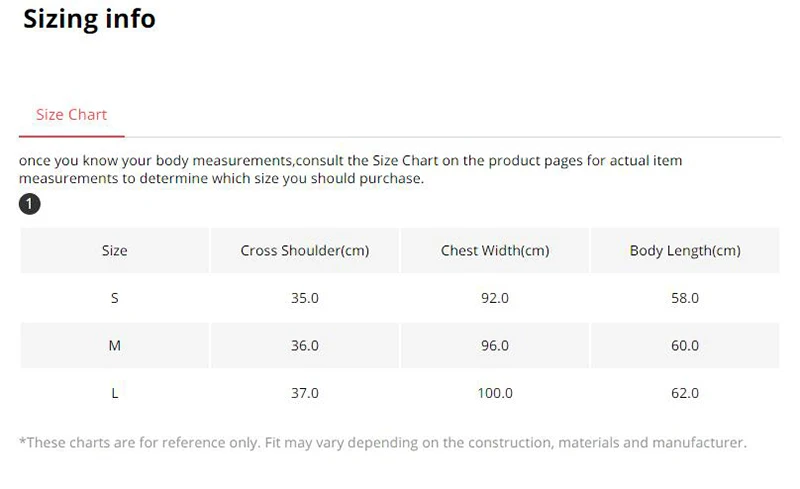Select the S size row label
Viewport: 800px width, 489px height.
pos(115,298)
